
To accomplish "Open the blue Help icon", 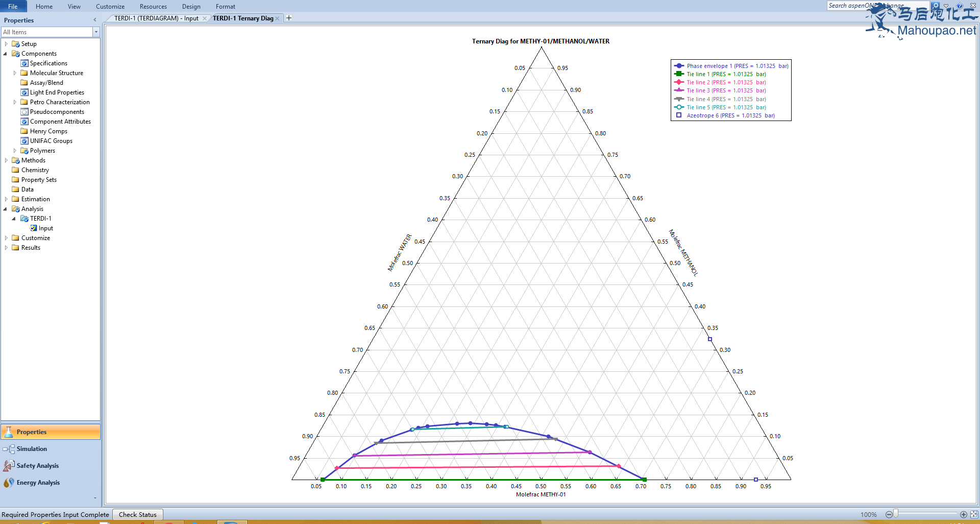I will [960, 6].
